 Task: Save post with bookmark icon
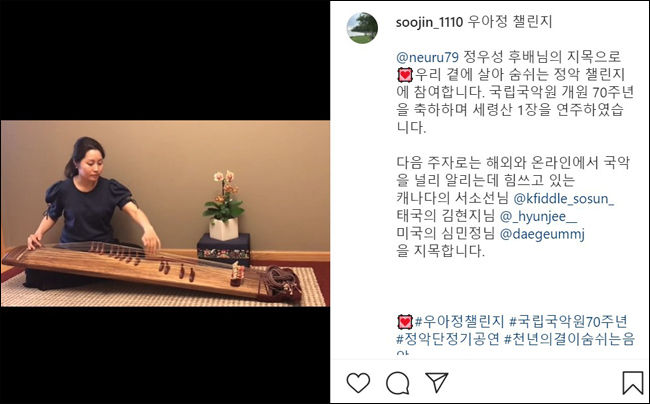(x=633, y=382)
